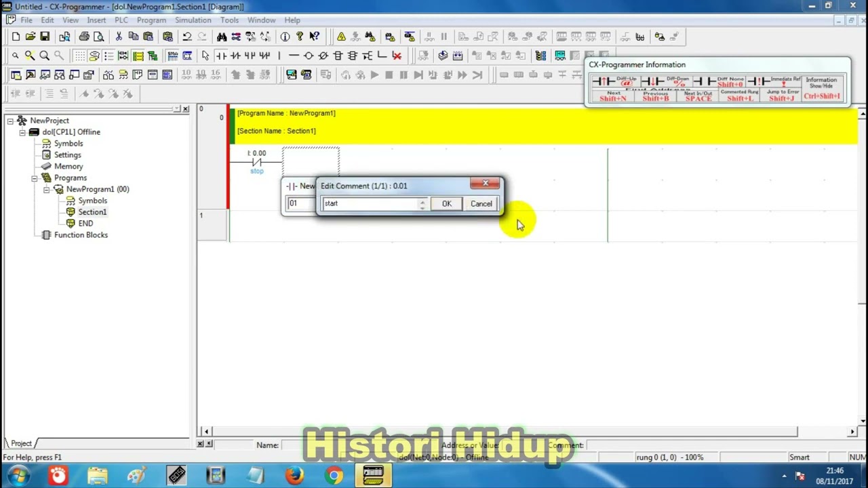The image size is (868, 488).
Task: Cancel the Edit Comment dialog
Action: pyautogui.click(x=481, y=204)
